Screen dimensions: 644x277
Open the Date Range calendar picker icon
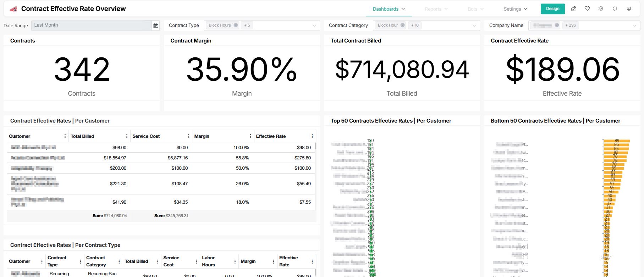[x=155, y=26]
